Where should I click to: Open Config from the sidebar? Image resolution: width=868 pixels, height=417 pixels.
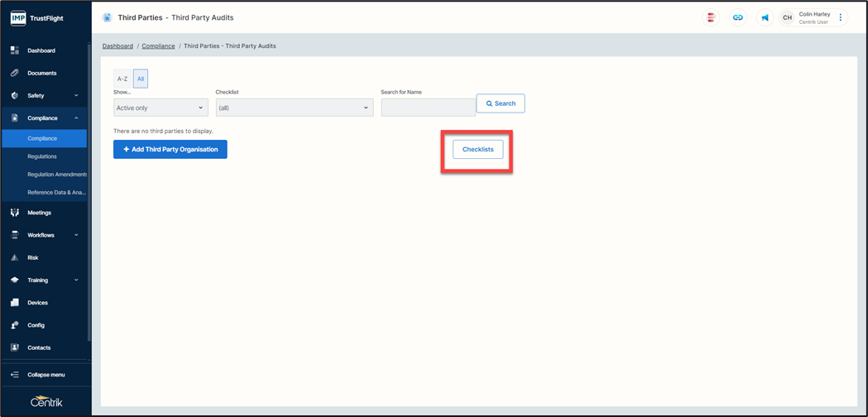(x=36, y=325)
